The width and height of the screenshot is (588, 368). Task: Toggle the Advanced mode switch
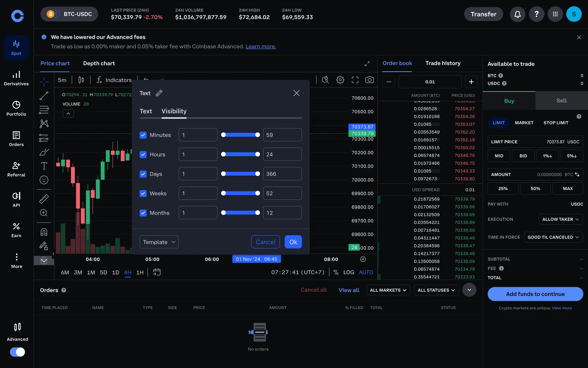(17, 352)
